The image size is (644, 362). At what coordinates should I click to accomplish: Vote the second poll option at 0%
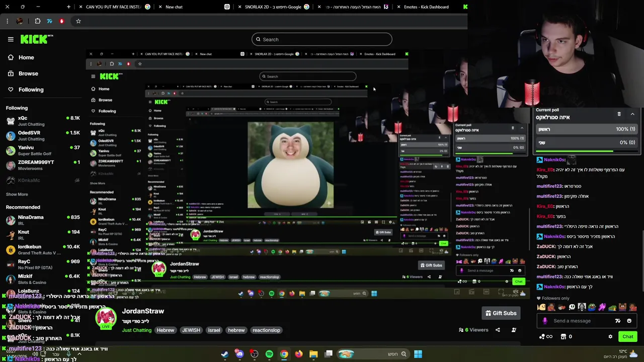(x=586, y=142)
